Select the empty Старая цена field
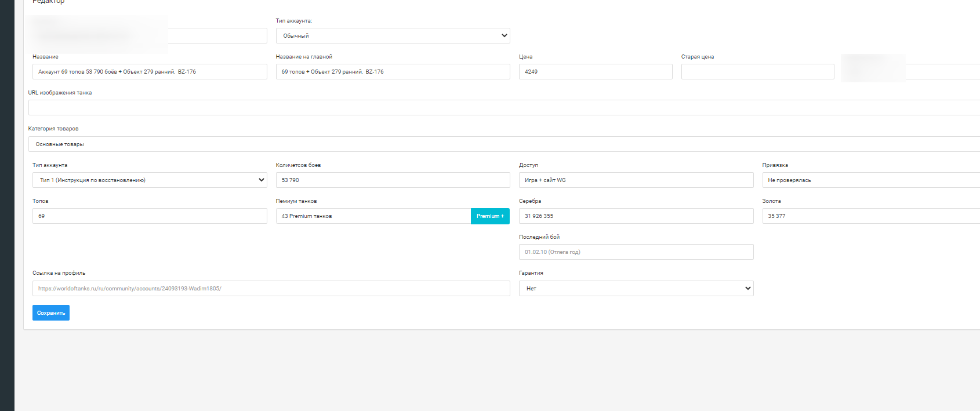Screen dimensions: 980x411 pos(757,72)
